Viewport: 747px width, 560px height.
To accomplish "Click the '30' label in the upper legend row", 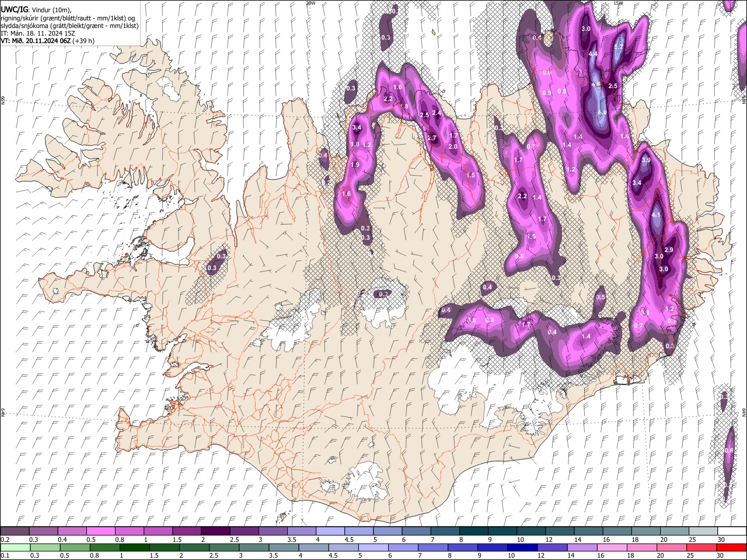I will (721, 540).
